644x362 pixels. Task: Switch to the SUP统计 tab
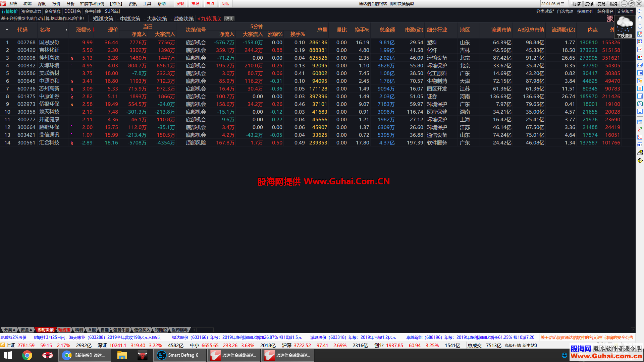(113, 11)
